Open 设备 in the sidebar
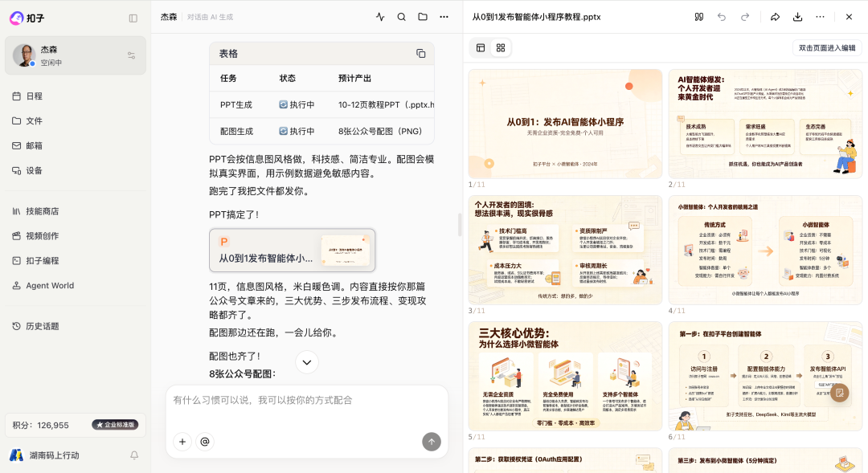Viewport: 868px width, 473px height. tap(76, 170)
